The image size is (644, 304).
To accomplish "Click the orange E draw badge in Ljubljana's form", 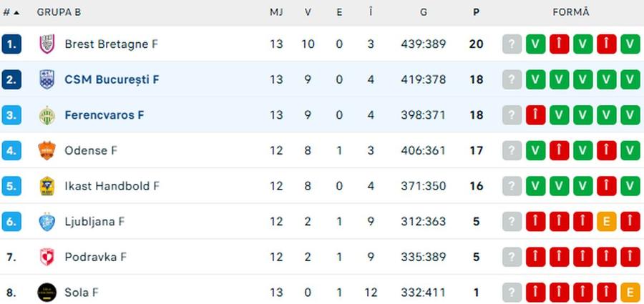I will tap(607, 222).
